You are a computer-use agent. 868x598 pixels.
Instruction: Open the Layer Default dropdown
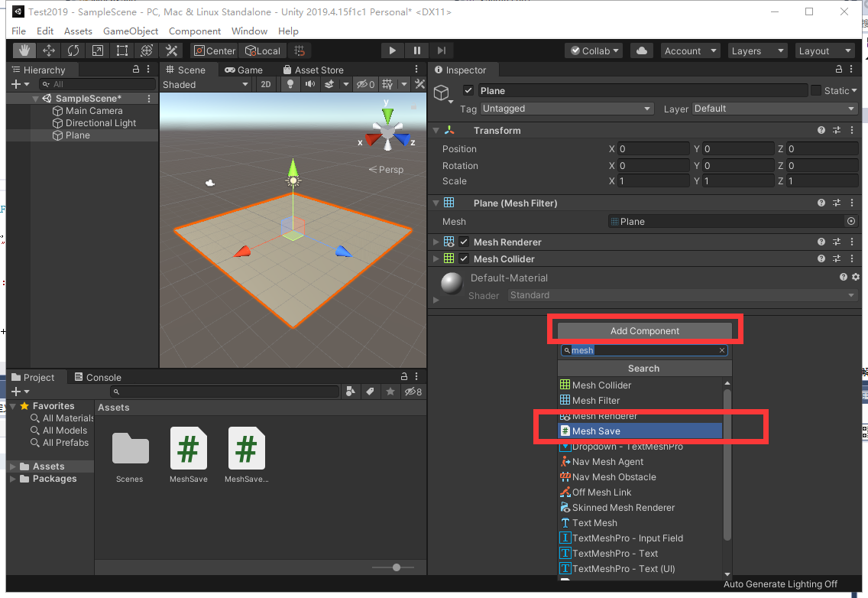(775, 109)
